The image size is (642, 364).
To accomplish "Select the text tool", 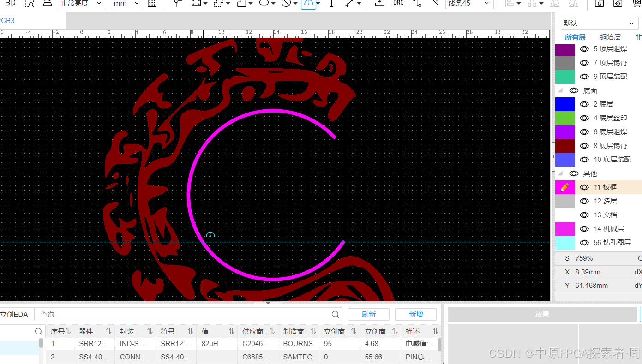I will 331,3.
